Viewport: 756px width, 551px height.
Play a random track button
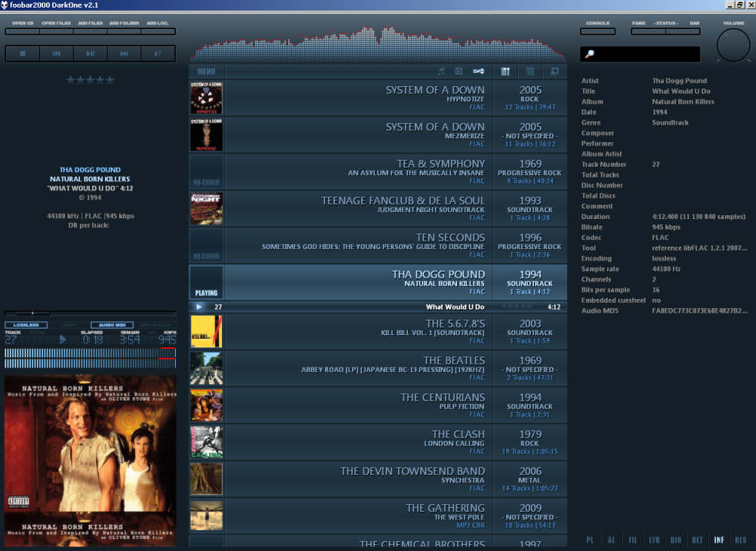click(157, 54)
